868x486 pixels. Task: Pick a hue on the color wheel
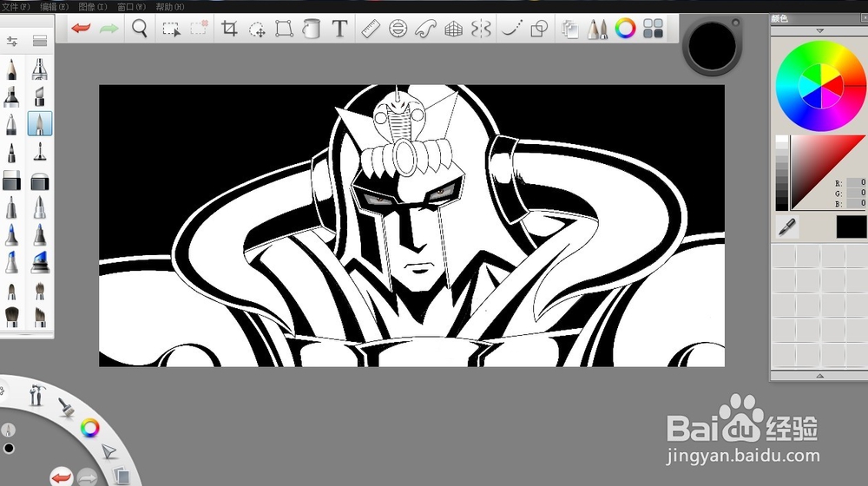[x=821, y=86]
